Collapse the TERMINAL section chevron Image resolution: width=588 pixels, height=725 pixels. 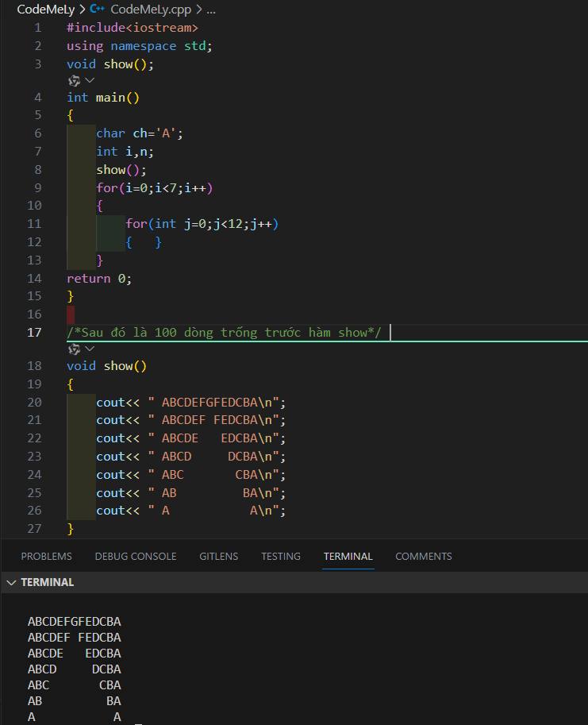12,583
